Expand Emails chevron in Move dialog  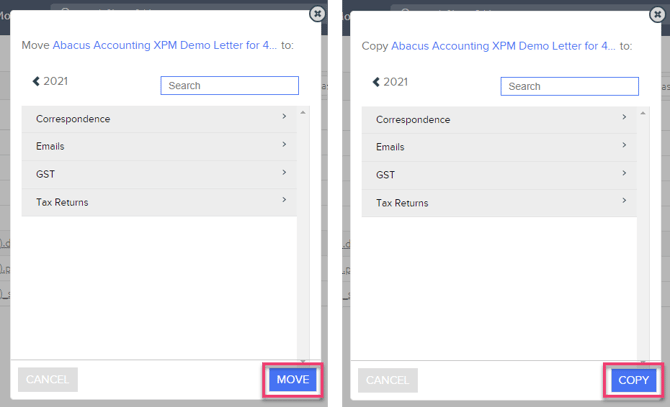coord(284,144)
